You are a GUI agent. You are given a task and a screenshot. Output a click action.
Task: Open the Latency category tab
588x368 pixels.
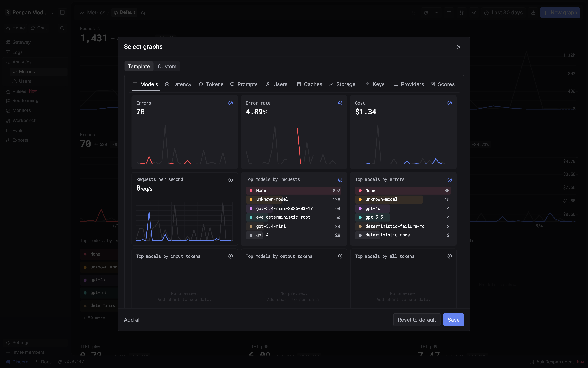[x=178, y=84]
